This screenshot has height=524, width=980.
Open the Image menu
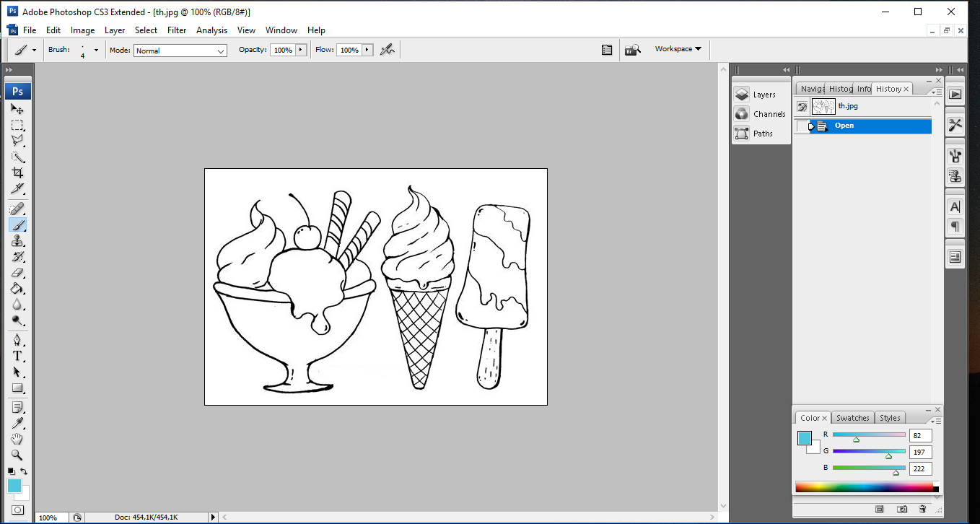tap(82, 30)
